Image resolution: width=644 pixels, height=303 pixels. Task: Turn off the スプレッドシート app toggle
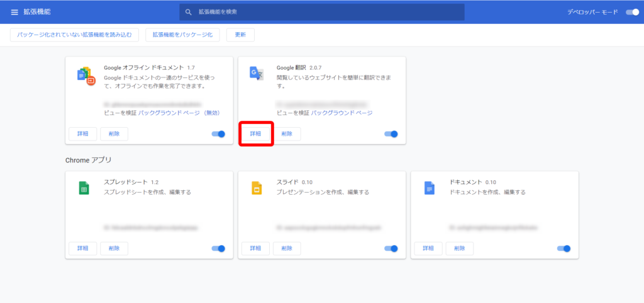218,248
